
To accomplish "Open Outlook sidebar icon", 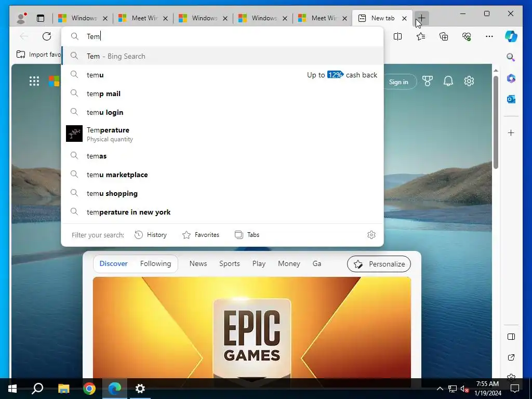I will pos(511,99).
